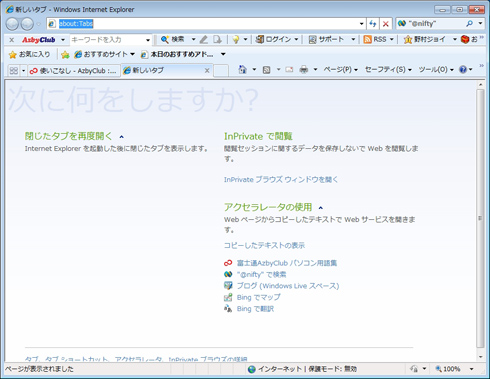Click the empty new tab button

coord(221,71)
